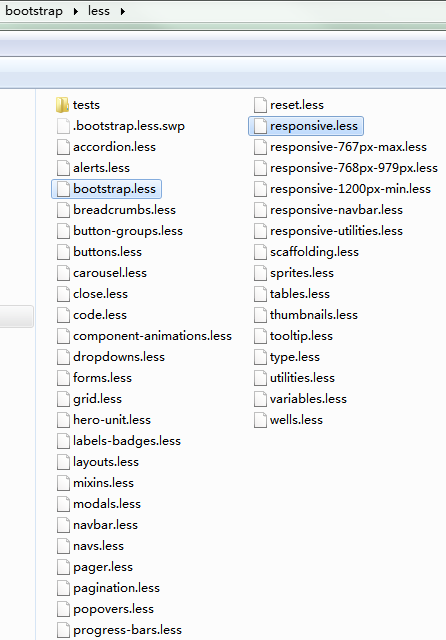
Task: Go to bootstrap folder in address bar
Action: point(34,11)
